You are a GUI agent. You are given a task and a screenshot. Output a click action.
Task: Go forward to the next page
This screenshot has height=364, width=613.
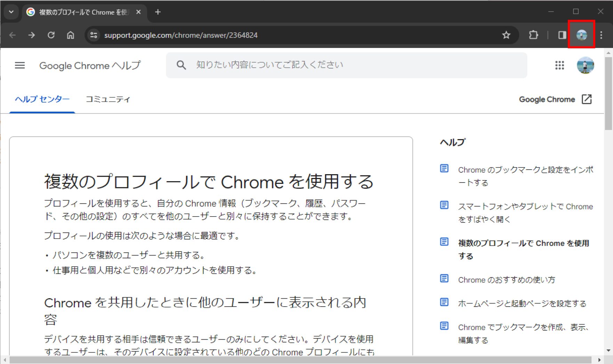[32, 35]
